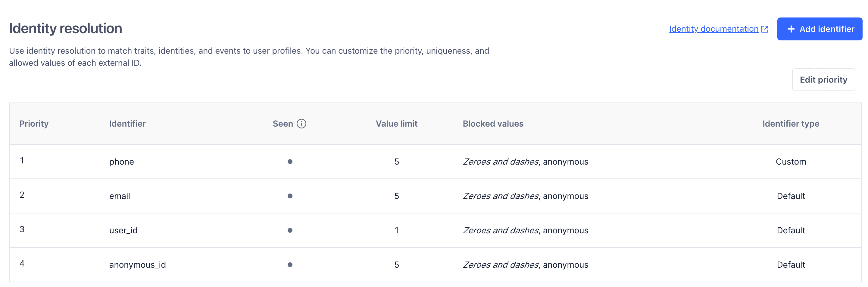Click the plus icon on Add identifier button
Viewport: 868px width, 287px height.
pos(791,29)
